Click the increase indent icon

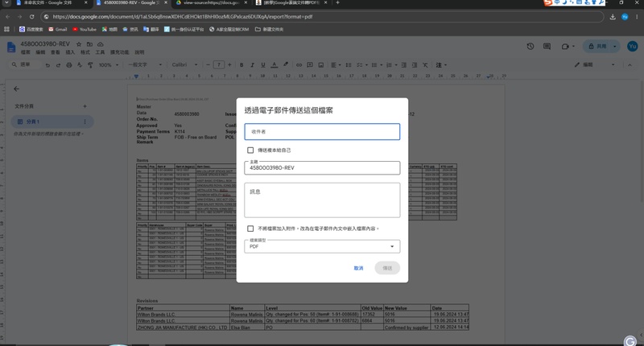415,65
